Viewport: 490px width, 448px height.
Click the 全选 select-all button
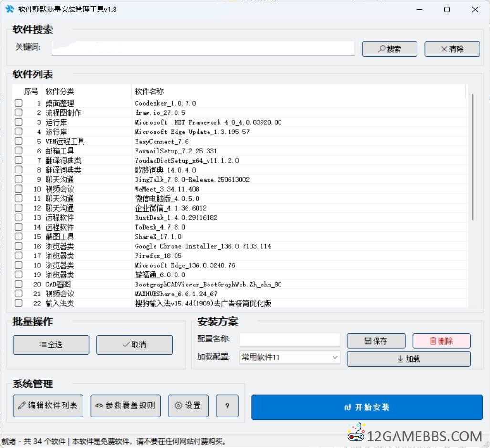(51, 345)
